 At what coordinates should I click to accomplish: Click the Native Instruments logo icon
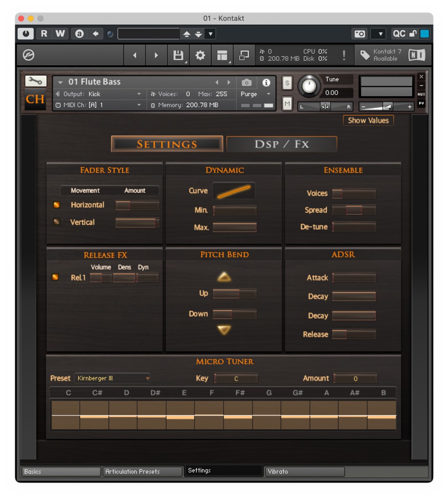click(416, 55)
